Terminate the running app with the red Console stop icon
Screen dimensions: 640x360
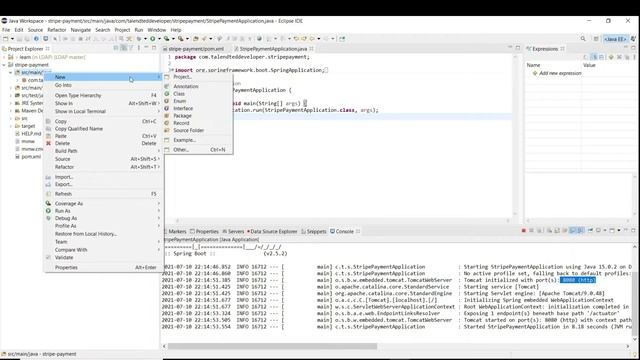[524, 231]
